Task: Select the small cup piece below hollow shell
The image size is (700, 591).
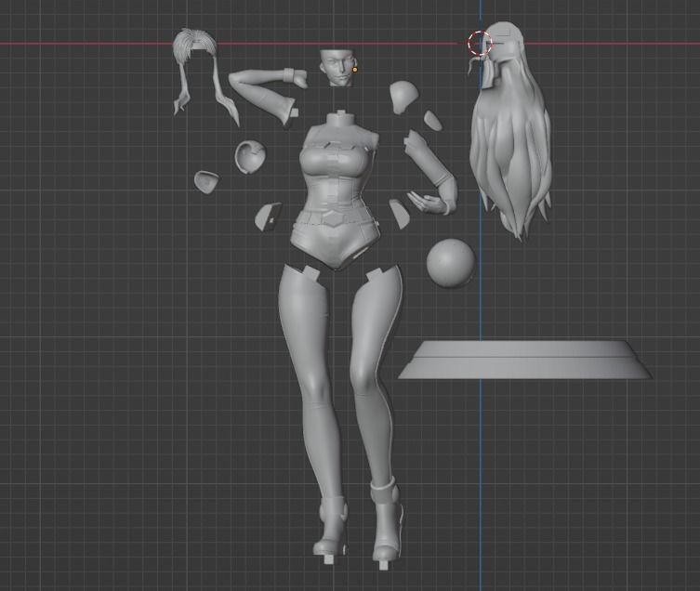Action: pyautogui.click(x=206, y=182)
